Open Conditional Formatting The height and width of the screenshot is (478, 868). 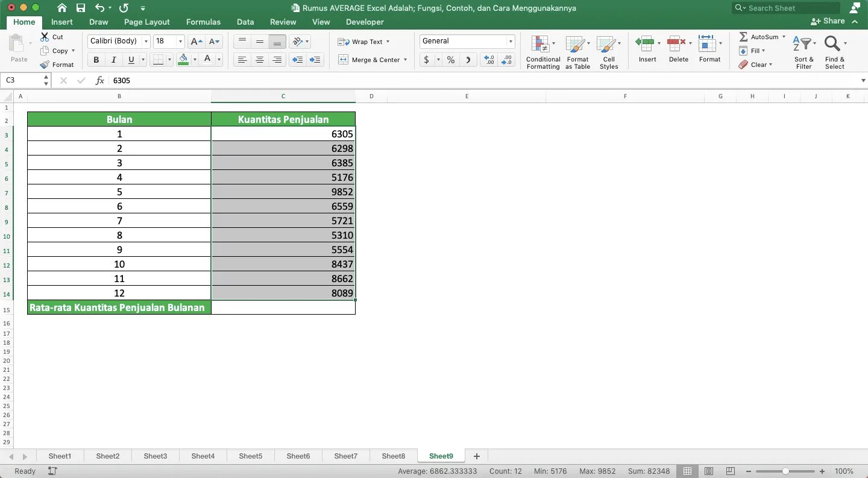coord(543,52)
